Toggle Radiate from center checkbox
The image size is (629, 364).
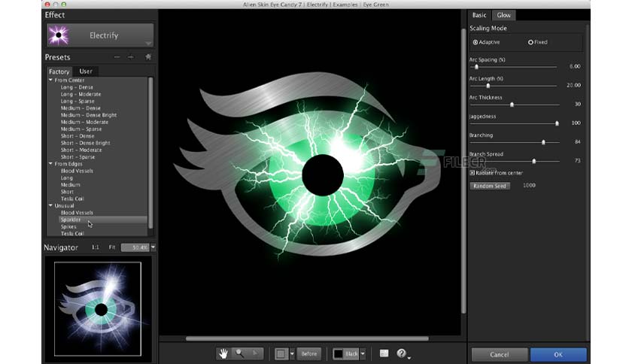click(x=473, y=173)
